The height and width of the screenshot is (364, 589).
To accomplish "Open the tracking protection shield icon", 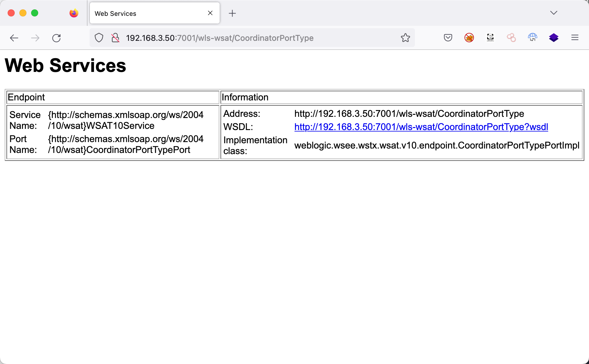I will [99, 38].
